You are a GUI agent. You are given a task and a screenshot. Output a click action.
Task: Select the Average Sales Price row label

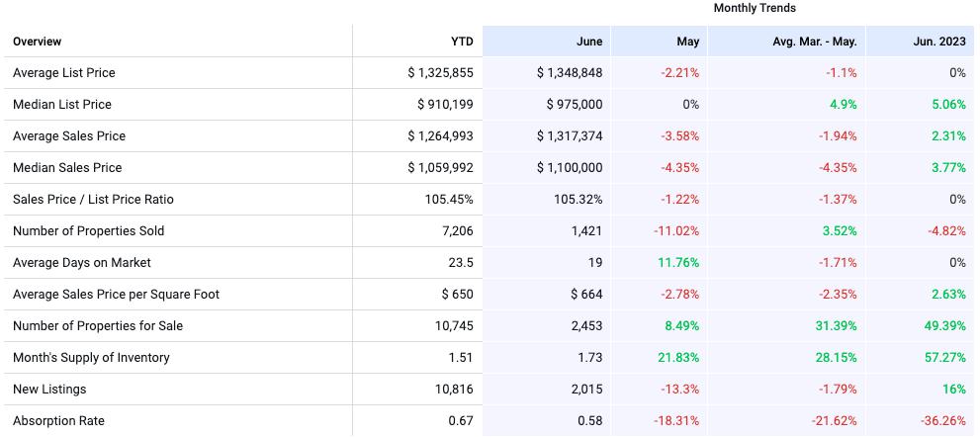click(x=69, y=136)
